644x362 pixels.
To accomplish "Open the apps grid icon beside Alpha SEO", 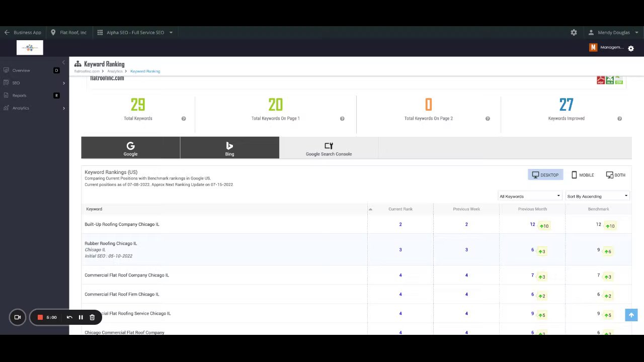I will pyautogui.click(x=100, y=32).
